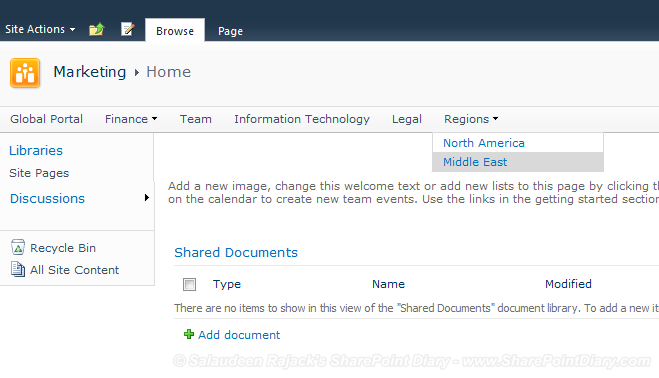Click the Home breadcrumb text
The width and height of the screenshot is (659, 378).
click(x=169, y=72)
